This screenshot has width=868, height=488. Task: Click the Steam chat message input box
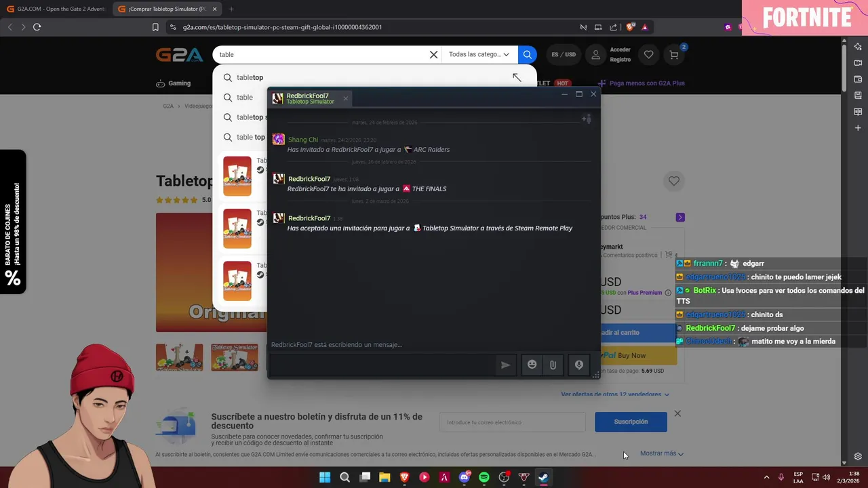point(382,365)
